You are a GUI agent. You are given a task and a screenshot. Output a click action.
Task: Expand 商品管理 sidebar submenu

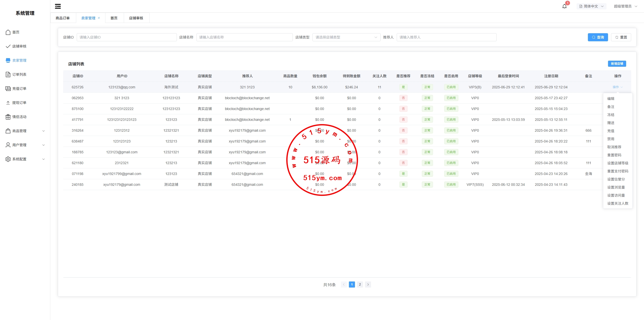coord(44,131)
